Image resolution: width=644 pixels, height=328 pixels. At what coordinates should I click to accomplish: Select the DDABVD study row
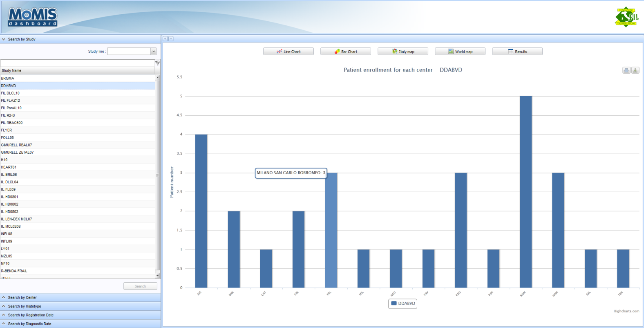(78, 85)
